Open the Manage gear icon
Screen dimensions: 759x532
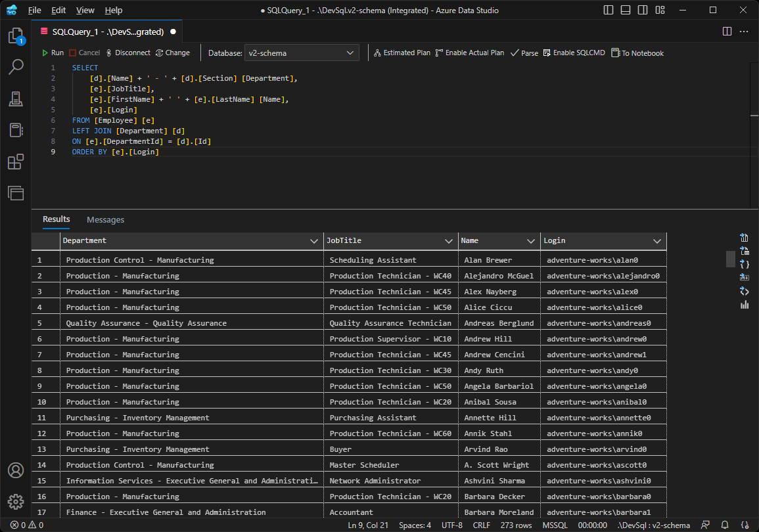pyautogui.click(x=16, y=502)
